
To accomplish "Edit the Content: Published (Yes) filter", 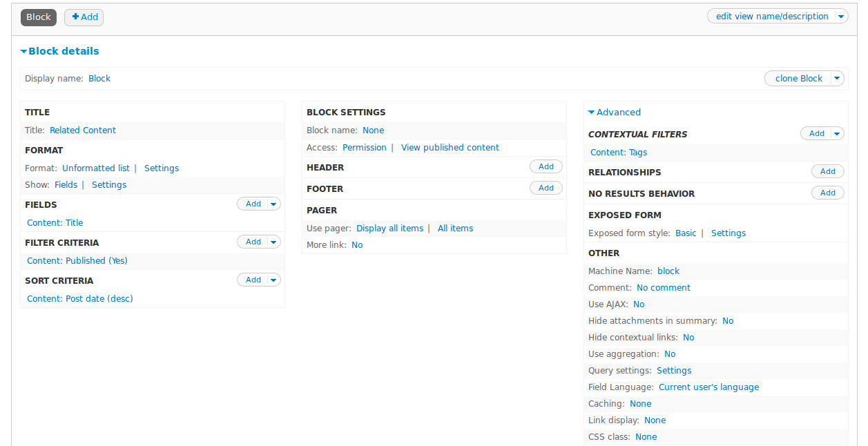I will [77, 260].
